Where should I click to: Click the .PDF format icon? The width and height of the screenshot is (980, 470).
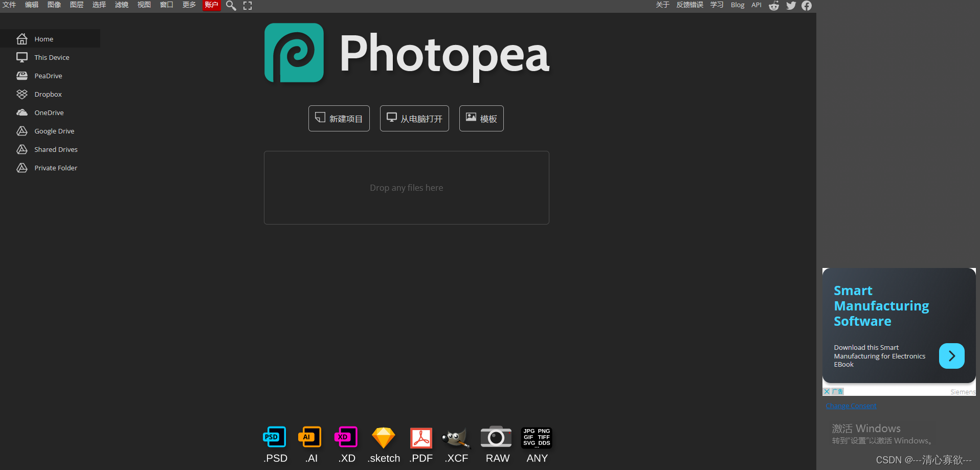point(421,438)
